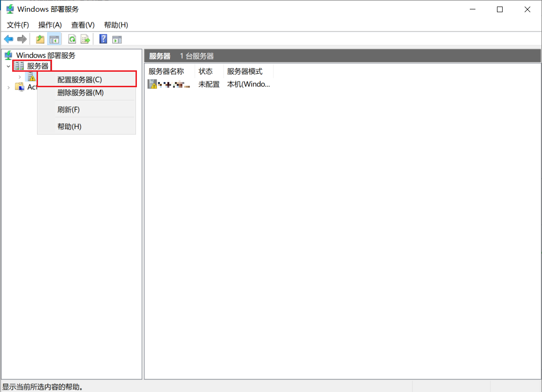Open Help via blue question mark icon
542x392 pixels.
(x=103, y=39)
